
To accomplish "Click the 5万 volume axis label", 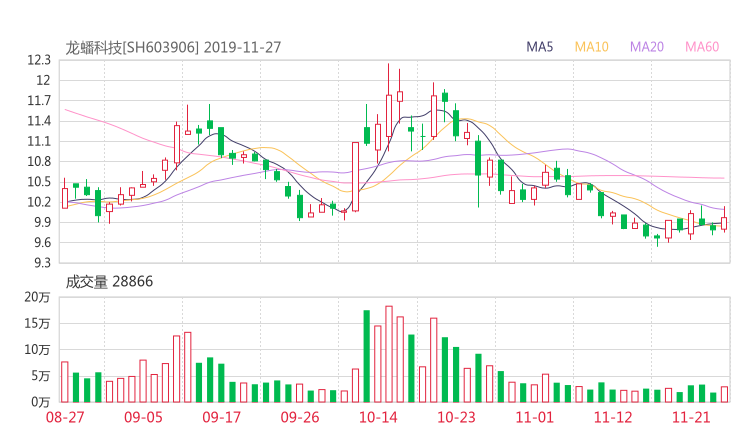I will 41,376.
